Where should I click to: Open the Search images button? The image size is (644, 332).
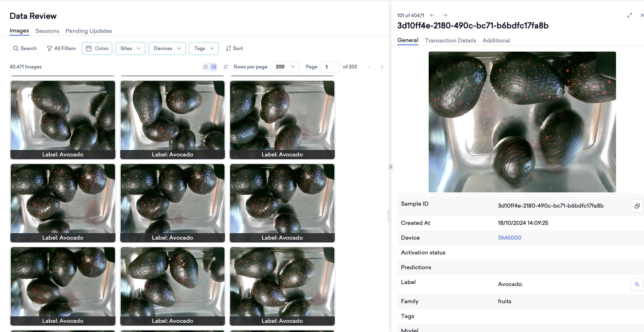[x=25, y=48]
